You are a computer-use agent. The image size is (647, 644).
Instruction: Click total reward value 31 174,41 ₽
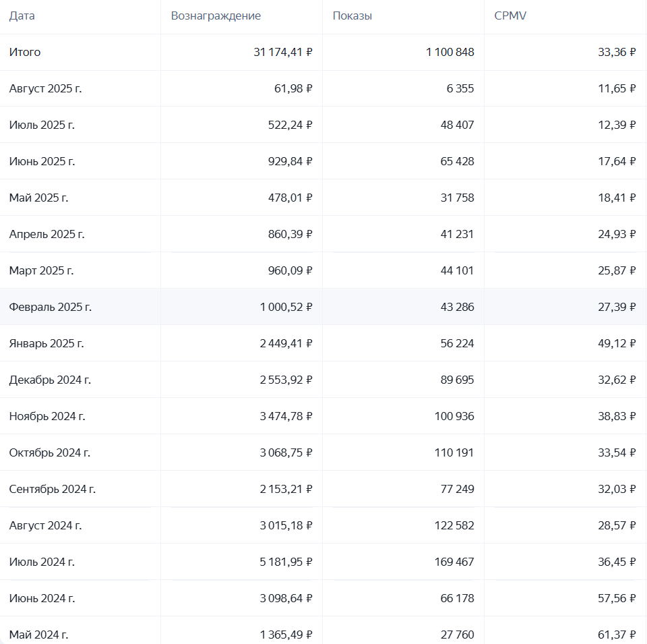[x=283, y=53]
